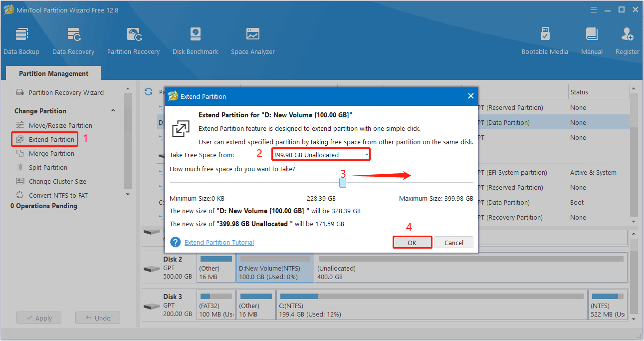Click the help question mark icon in dialog

[175, 242]
